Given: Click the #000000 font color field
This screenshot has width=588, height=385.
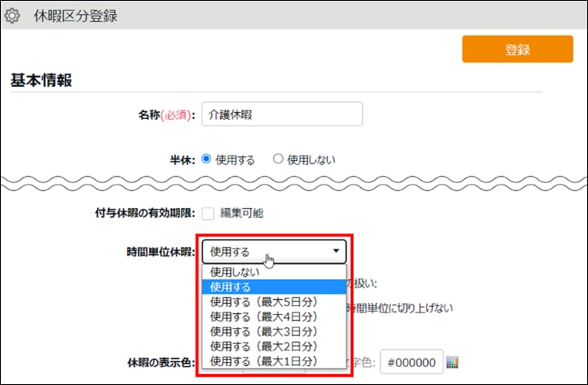Looking at the screenshot, I should (411, 362).
